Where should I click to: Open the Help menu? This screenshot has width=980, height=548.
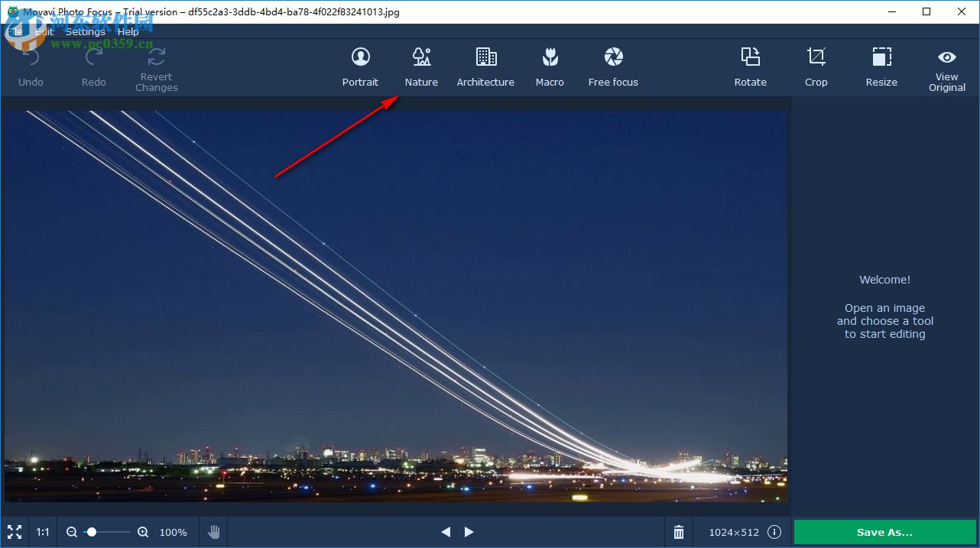point(128,31)
